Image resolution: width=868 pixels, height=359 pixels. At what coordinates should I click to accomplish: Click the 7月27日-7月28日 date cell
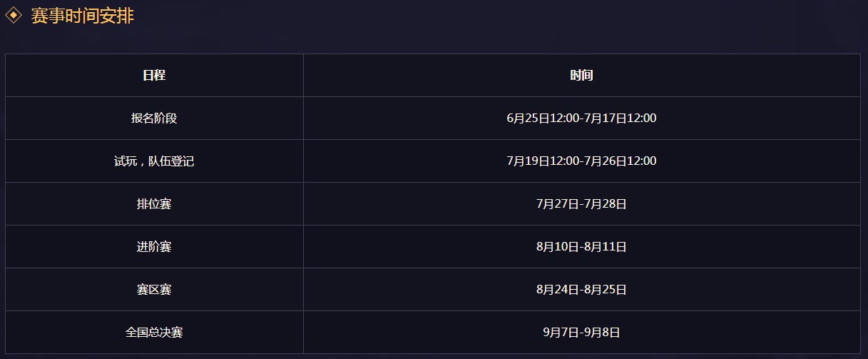(581, 203)
